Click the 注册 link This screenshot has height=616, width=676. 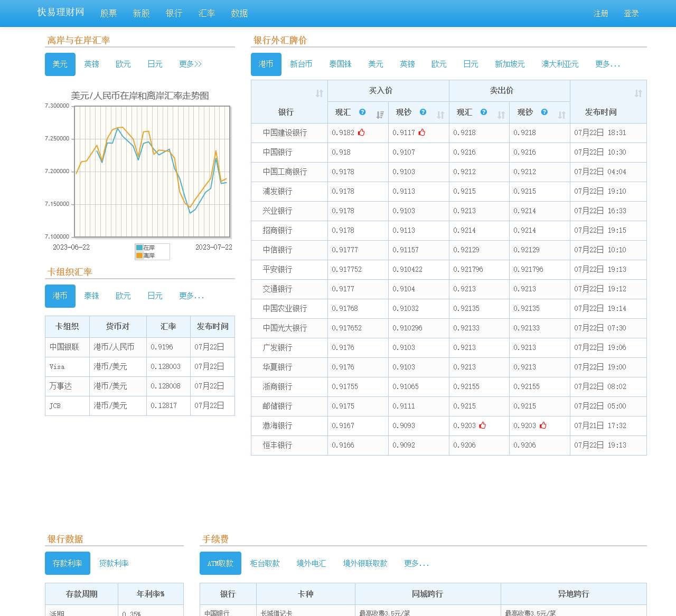pyautogui.click(x=600, y=13)
